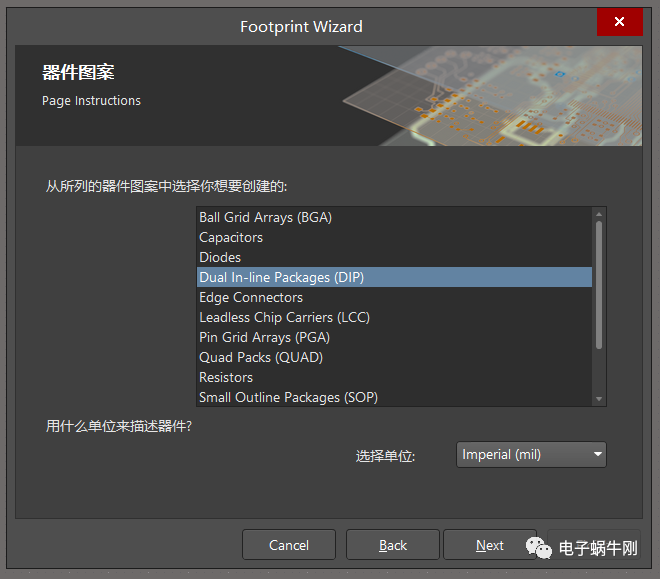Screen dimensions: 660x579
Task: Pick Edge Connectors pattern
Action: (394, 297)
